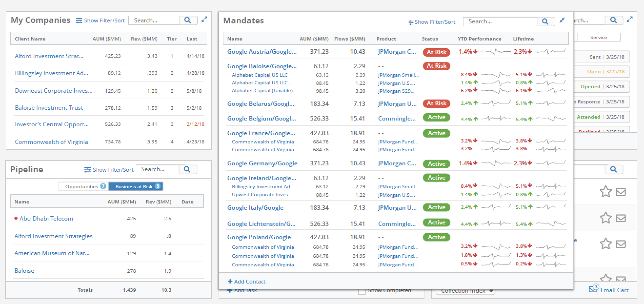The image size is (644, 304).
Task: Open Pipeline Show Filter/Sort
Action: (109, 170)
